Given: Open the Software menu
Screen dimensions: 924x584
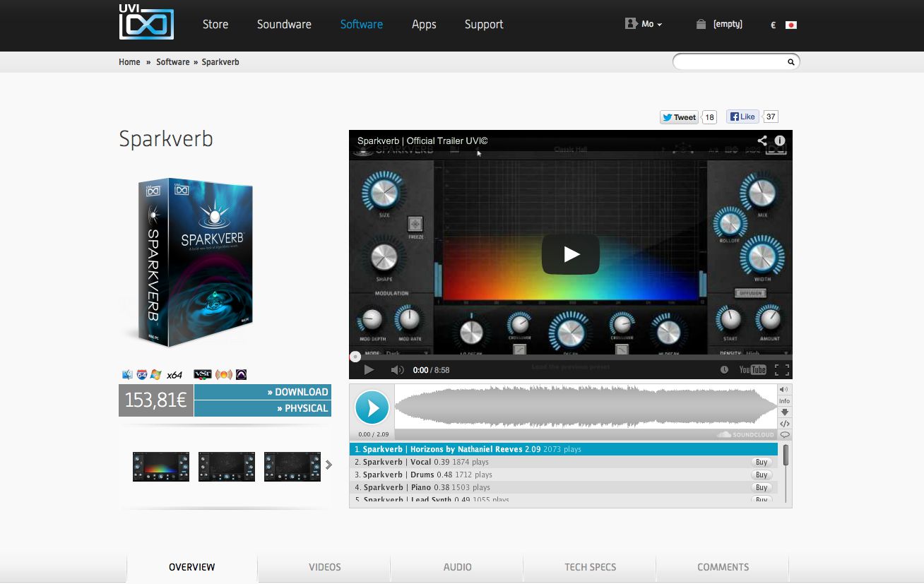Looking at the screenshot, I should (362, 24).
